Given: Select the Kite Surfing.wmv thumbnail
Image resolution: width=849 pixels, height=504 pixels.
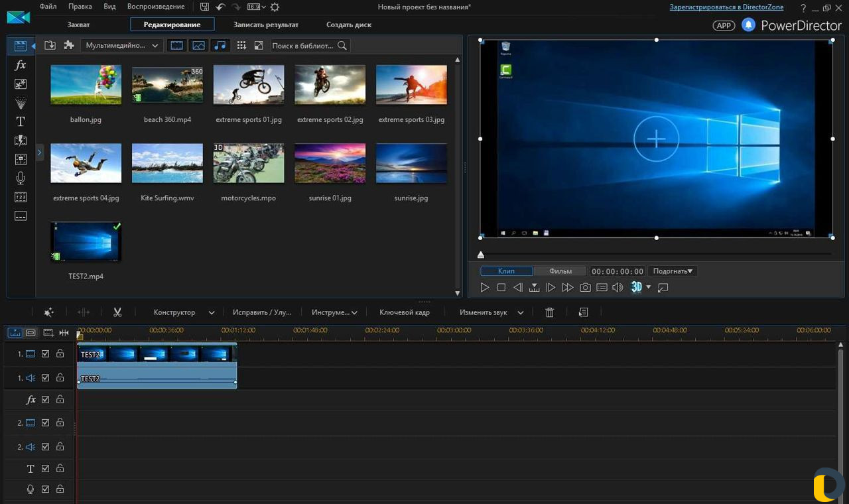Looking at the screenshot, I should (168, 163).
